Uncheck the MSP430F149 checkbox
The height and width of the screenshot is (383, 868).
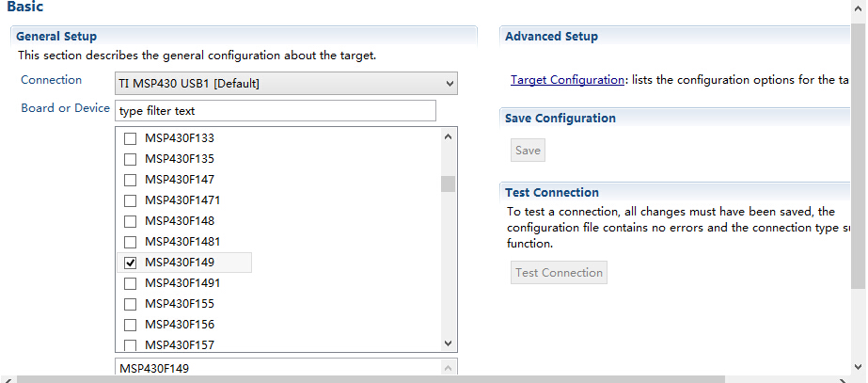130,263
